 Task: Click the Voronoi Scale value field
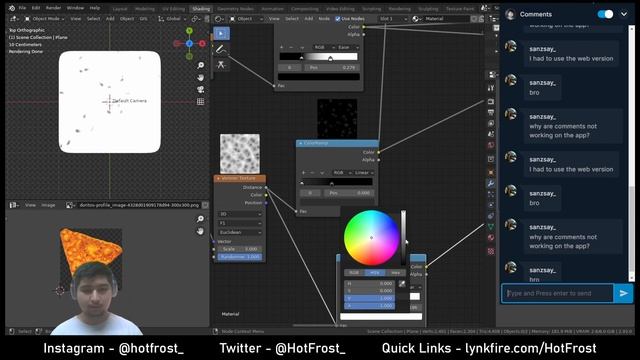240,249
